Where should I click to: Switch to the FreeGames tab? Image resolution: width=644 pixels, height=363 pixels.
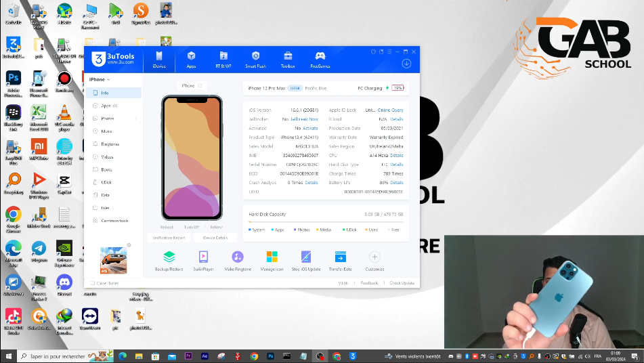point(320,60)
